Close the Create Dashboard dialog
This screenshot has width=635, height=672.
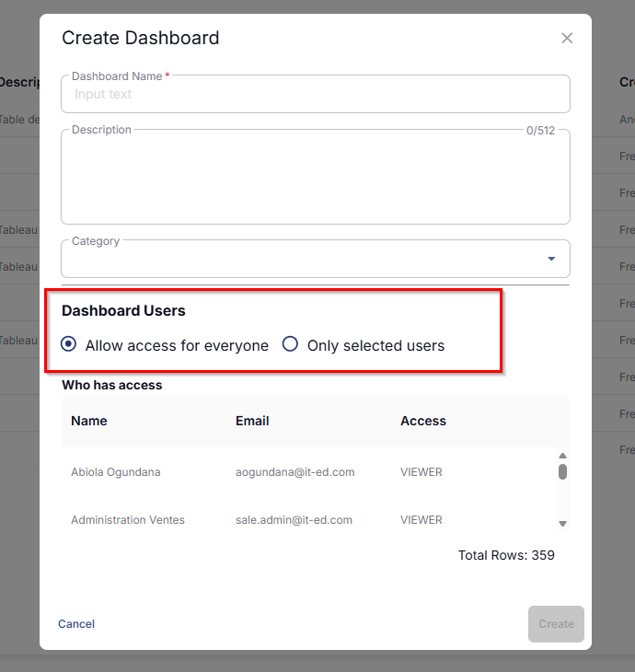567,38
